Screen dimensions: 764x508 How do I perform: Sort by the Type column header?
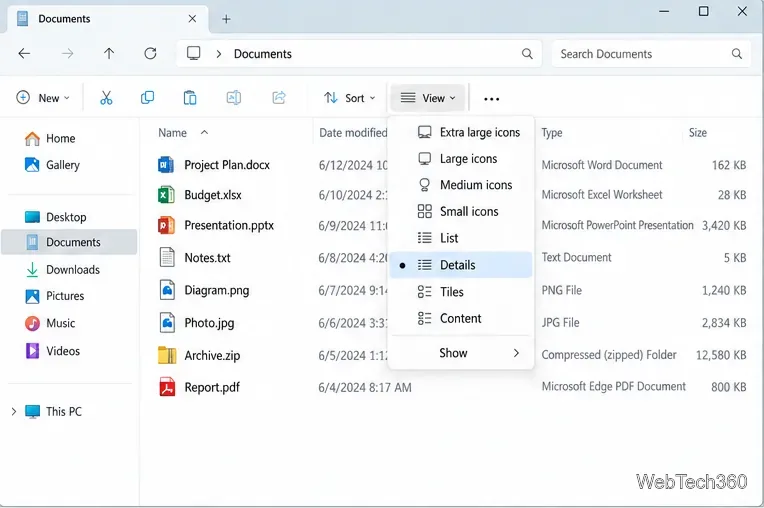pyautogui.click(x=552, y=132)
